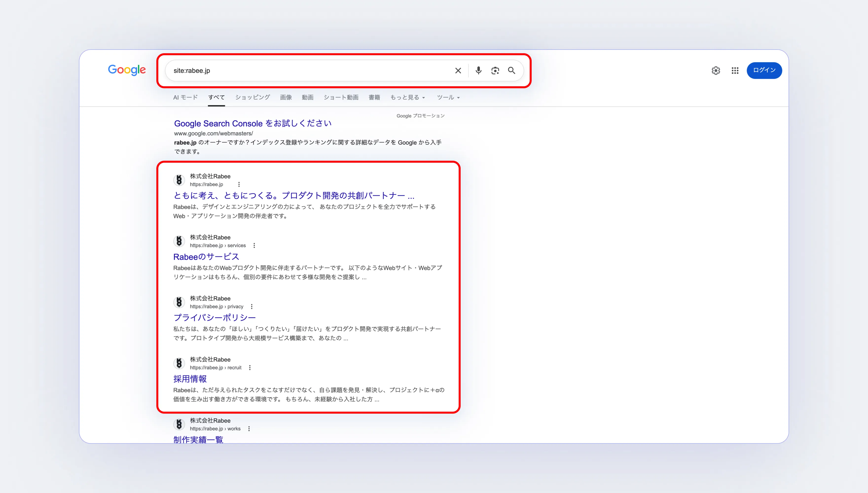The width and height of the screenshot is (868, 493).
Task: Open the 採用情報 result link
Action: 190,379
